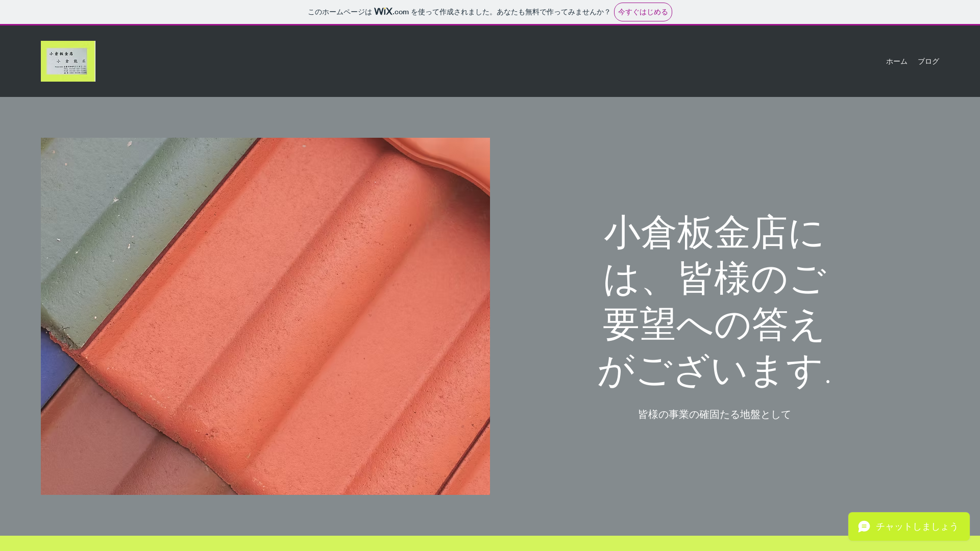Click the business card logo top left
Screen dimensions: 980x551
[68, 61]
